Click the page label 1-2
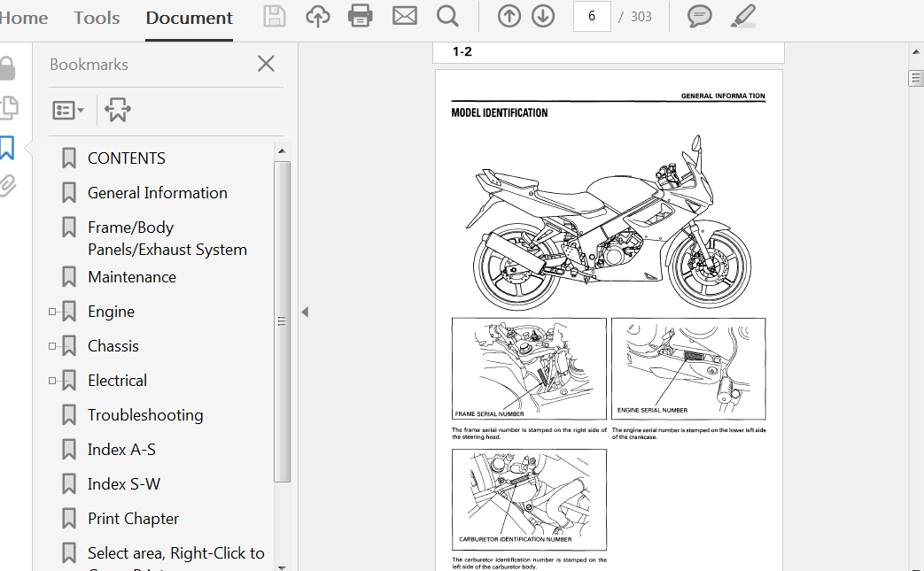Viewport: 924px width, 571px height. pyautogui.click(x=462, y=52)
